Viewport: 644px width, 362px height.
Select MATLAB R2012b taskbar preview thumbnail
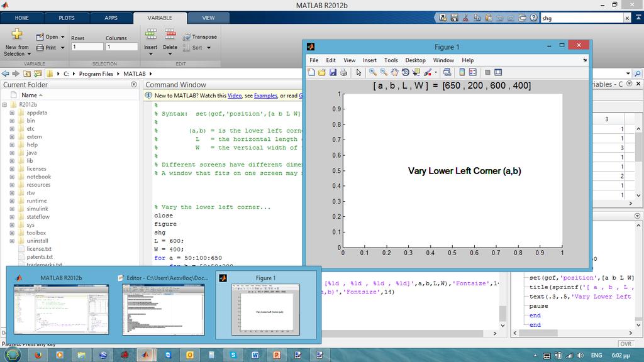[61, 305]
